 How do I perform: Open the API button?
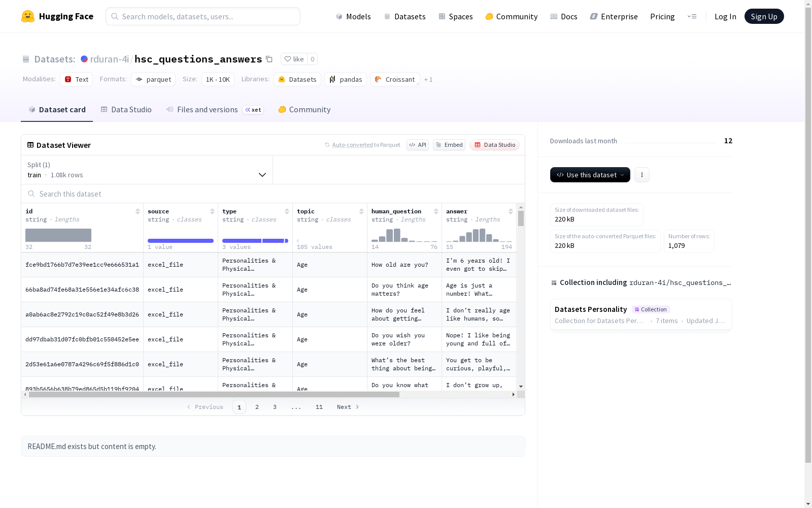[x=418, y=145]
